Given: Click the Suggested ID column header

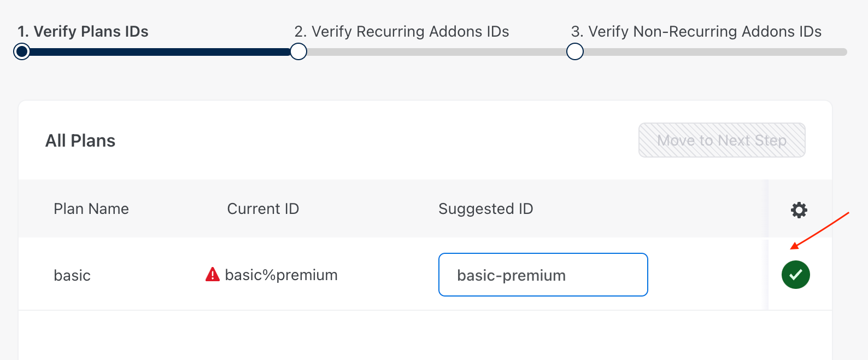Looking at the screenshot, I should coord(485,209).
